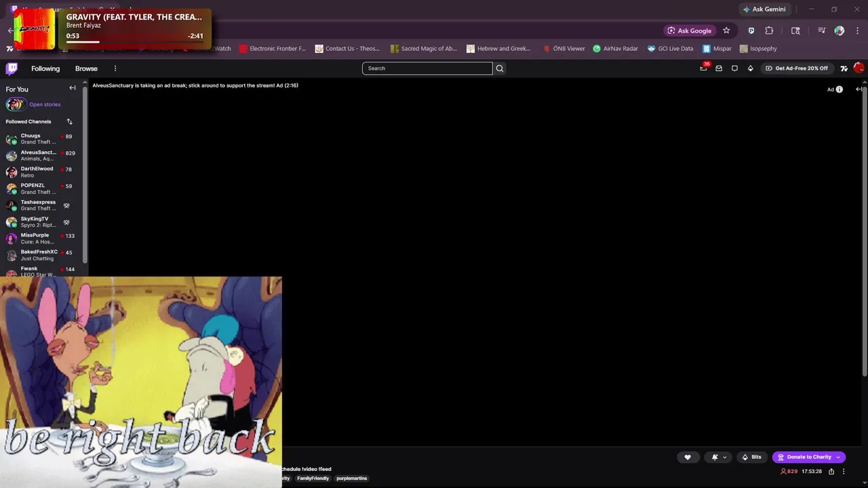Open the Whispers chat bubble icon
Image resolution: width=868 pixels, height=488 pixels.
734,68
